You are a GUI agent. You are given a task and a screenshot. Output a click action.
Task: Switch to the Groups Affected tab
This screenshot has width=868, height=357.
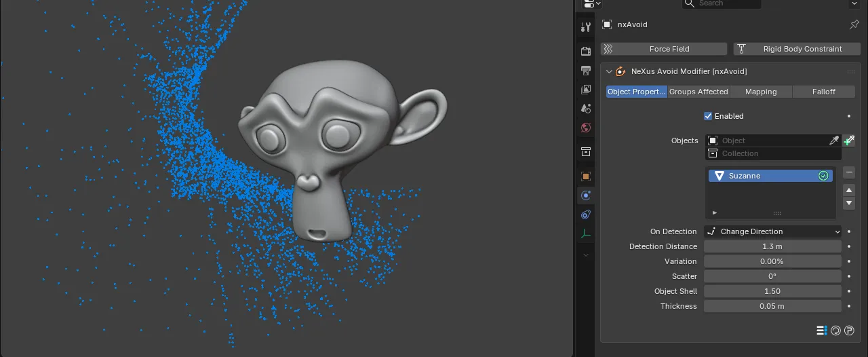698,92
